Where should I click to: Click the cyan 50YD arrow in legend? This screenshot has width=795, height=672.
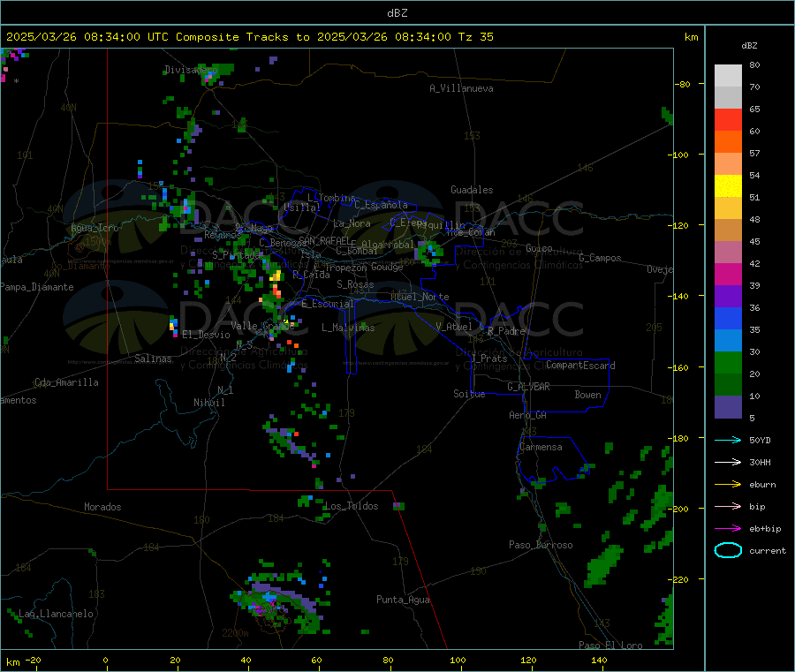pyautogui.click(x=728, y=440)
